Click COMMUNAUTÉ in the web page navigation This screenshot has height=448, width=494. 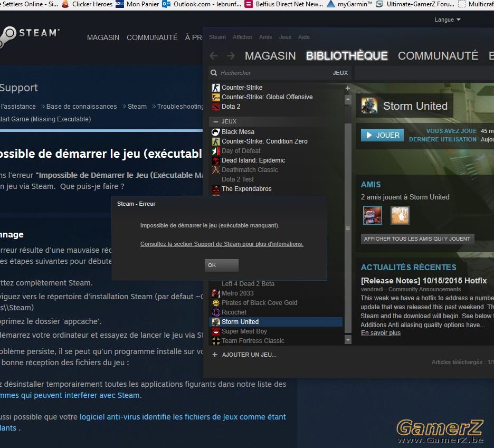pyautogui.click(x=152, y=37)
